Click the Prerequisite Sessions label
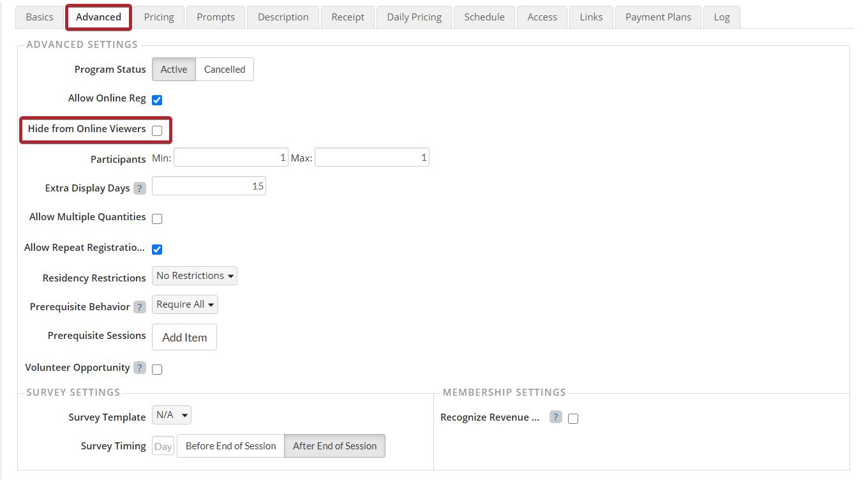 point(97,335)
